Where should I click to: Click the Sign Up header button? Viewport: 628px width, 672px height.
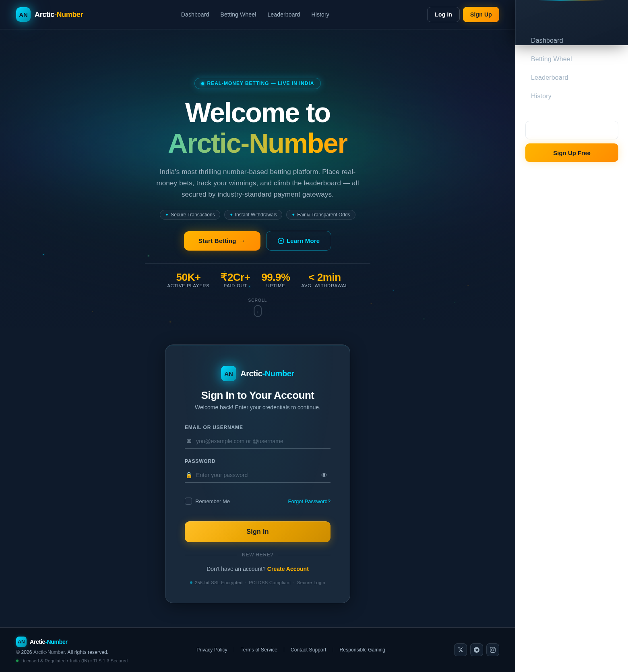[x=481, y=15]
